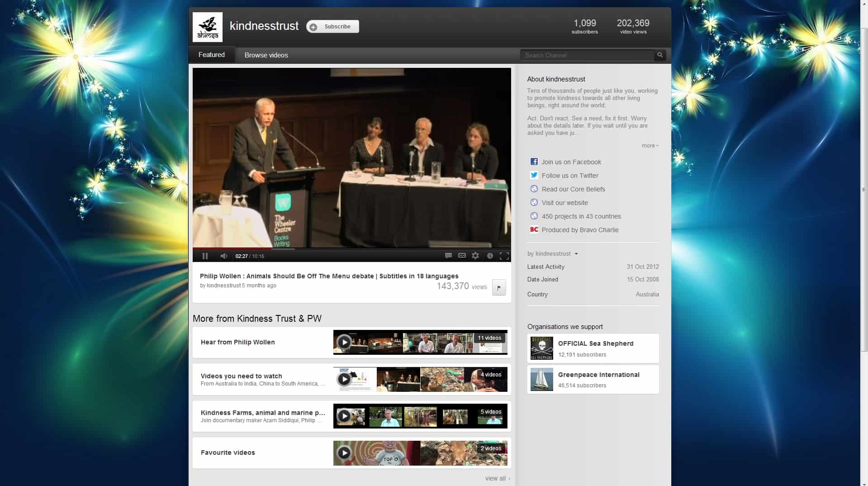Click the 5 videos thumbnail strip

tap(420, 416)
